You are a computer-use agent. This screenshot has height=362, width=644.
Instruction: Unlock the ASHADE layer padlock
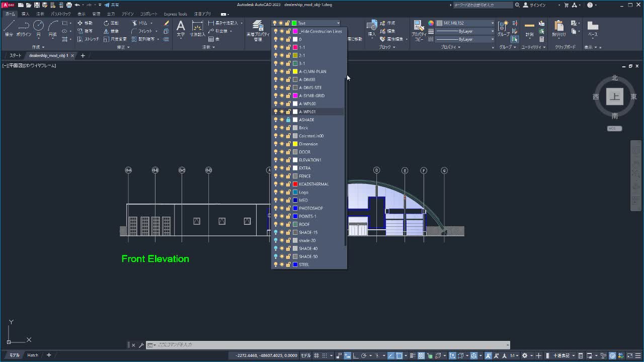[287, 120]
